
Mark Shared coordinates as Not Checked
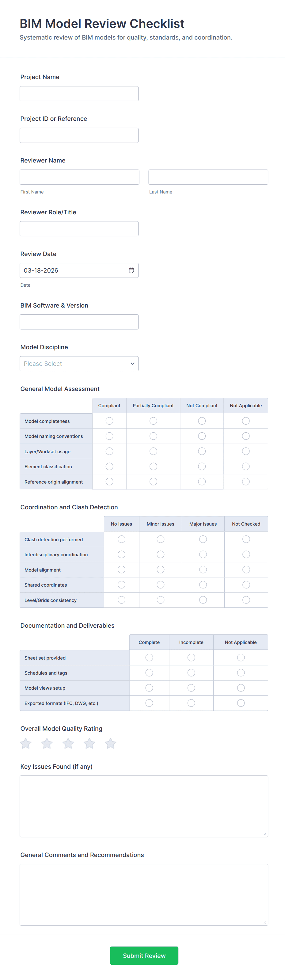tap(246, 585)
